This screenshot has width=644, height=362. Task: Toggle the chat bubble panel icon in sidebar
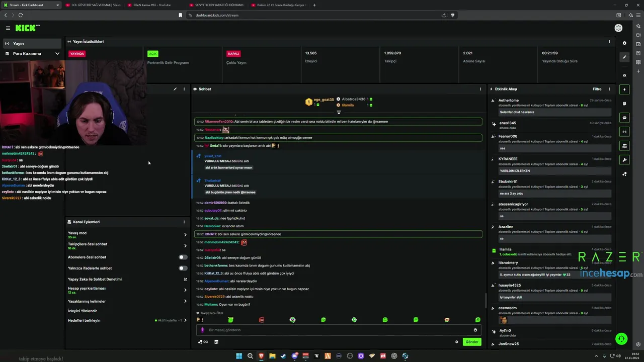(x=624, y=118)
